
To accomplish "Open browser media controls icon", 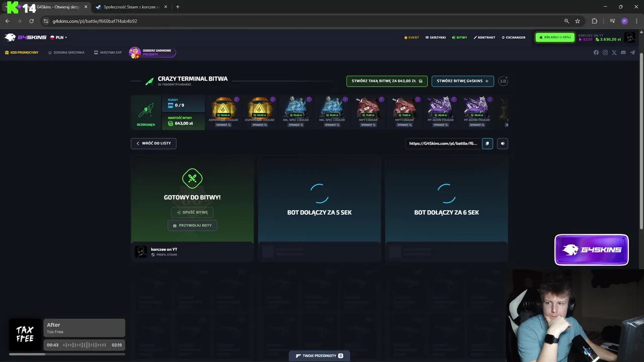I will point(612,21).
